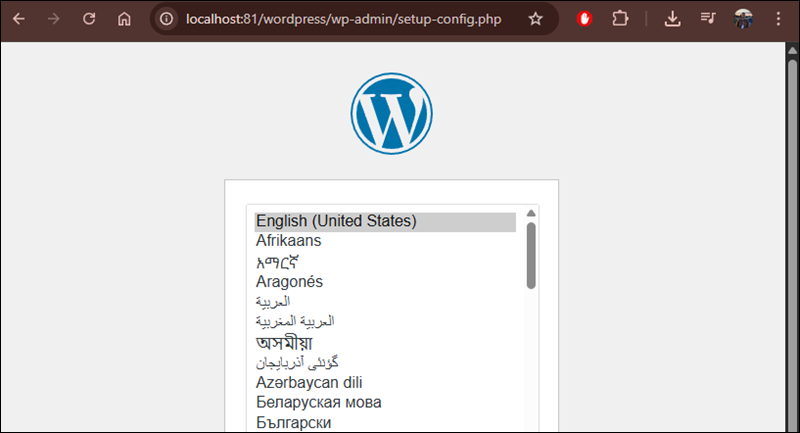Choose Assamese অসমীয়া language
This screenshot has width=800, height=433.
(385, 342)
